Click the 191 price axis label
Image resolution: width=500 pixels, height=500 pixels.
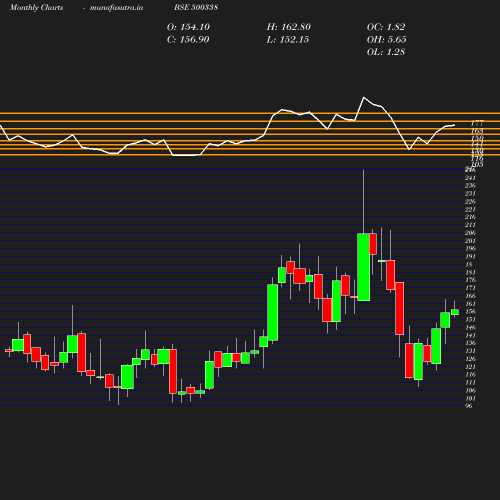pyautogui.click(x=470, y=257)
